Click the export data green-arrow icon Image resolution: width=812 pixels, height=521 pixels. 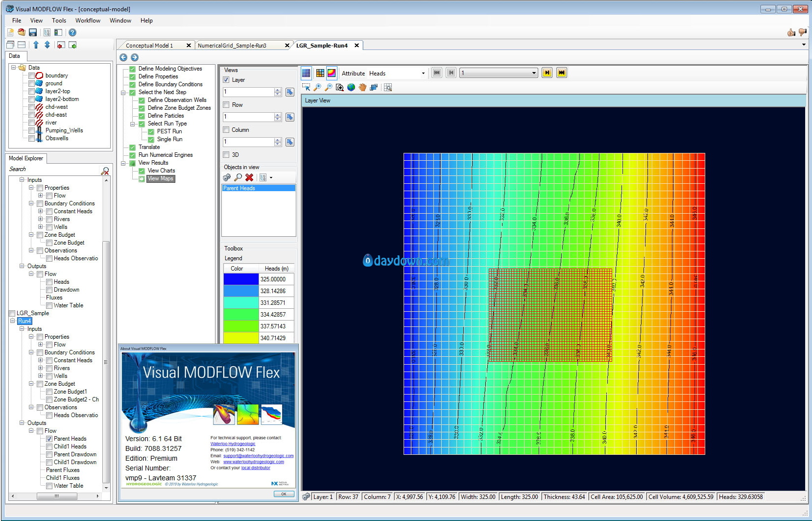pos(72,45)
